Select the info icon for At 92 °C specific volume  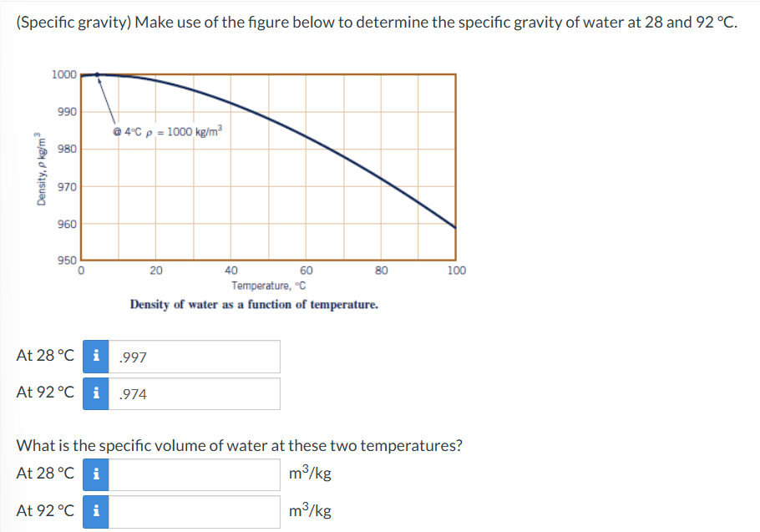pos(94,511)
